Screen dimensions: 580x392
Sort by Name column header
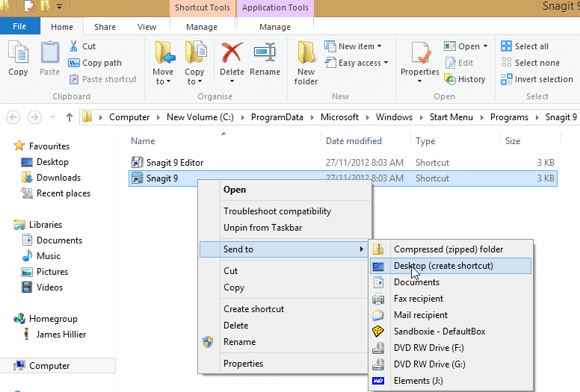pyautogui.click(x=143, y=141)
